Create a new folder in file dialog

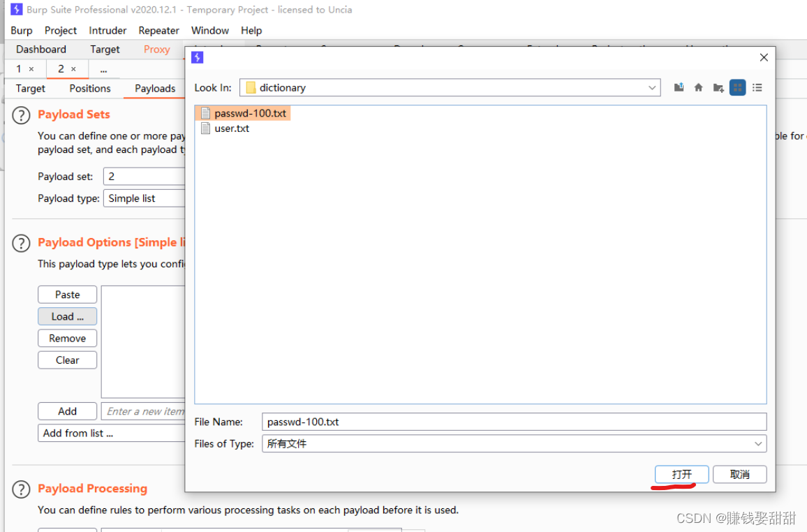coord(718,88)
